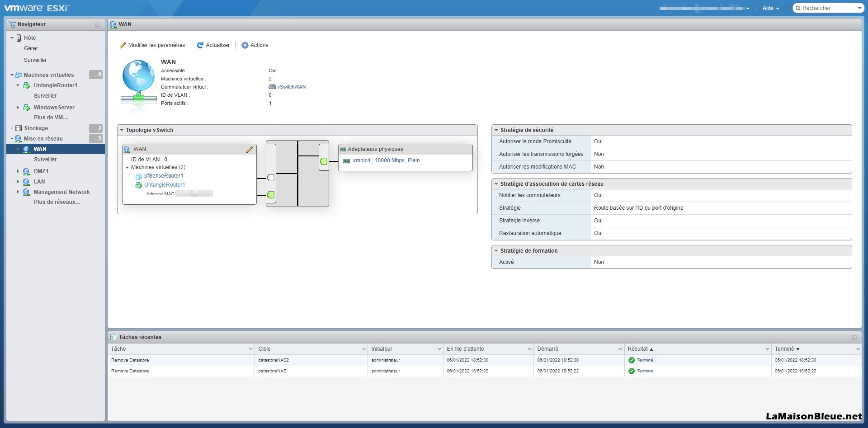Screen dimensions: 868x428
Task: Click the Machines virtuelles icon in navigator
Action: pyautogui.click(x=19, y=75)
